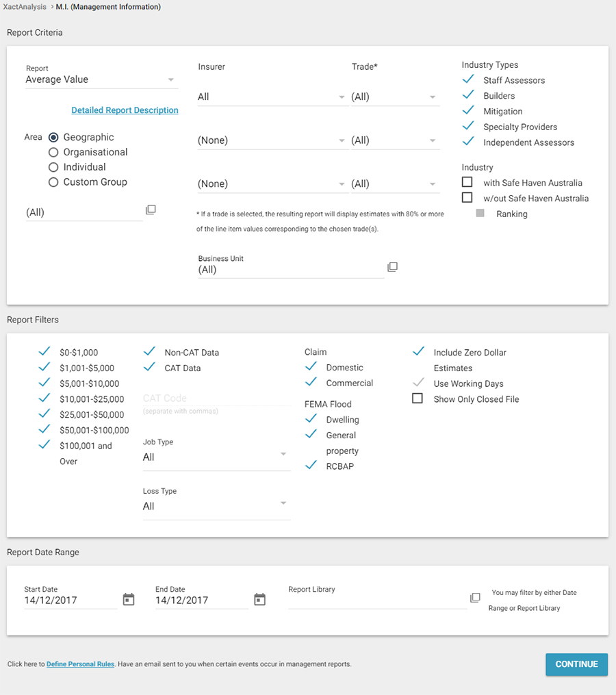Image resolution: width=616 pixels, height=695 pixels.
Task: Expand the Report Average Value dropdown
Action: pos(101,80)
